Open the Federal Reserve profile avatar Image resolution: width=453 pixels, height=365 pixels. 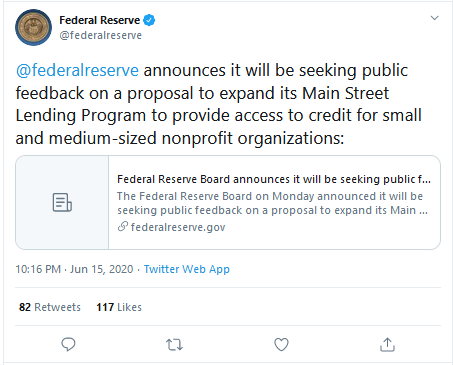click(x=33, y=27)
